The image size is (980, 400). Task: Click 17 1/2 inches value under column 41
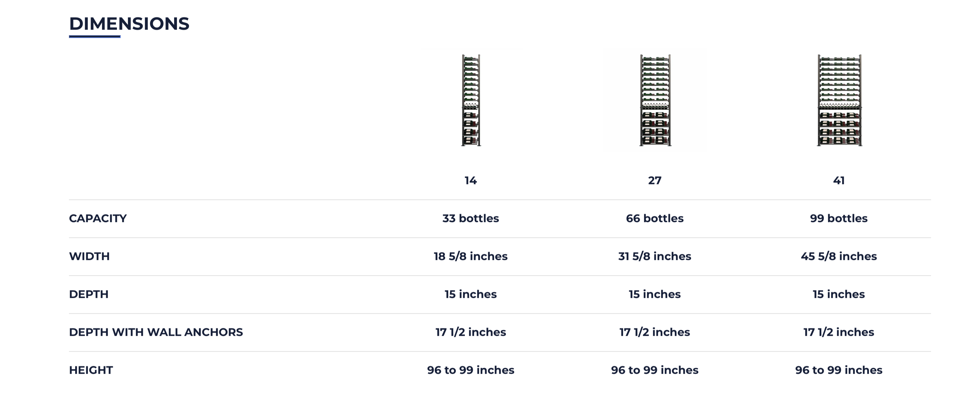click(839, 332)
